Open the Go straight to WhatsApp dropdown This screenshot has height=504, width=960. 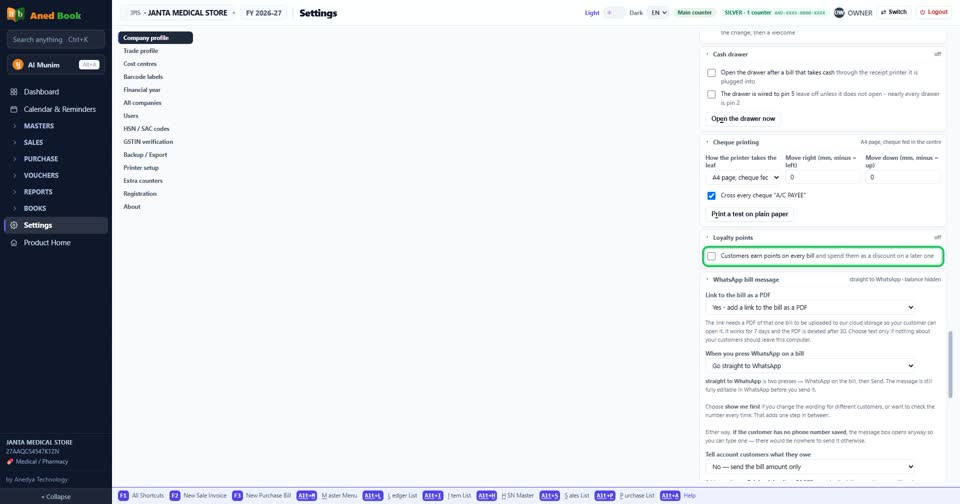click(810, 366)
